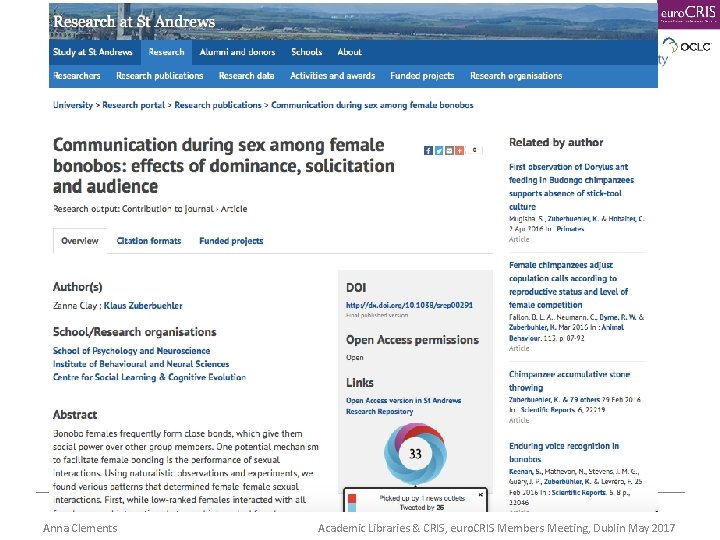Go to Research data section
The image size is (720, 540).
pyautogui.click(x=247, y=76)
